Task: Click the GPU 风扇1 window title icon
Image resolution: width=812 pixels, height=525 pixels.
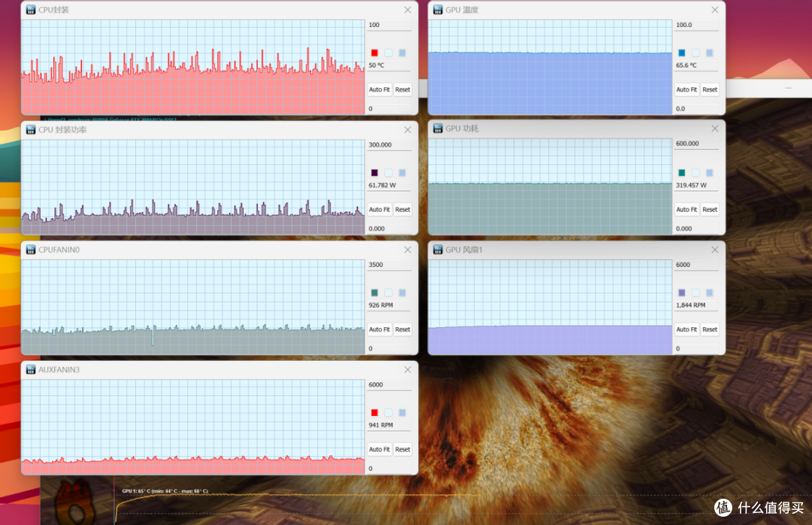Action: pyautogui.click(x=438, y=250)
